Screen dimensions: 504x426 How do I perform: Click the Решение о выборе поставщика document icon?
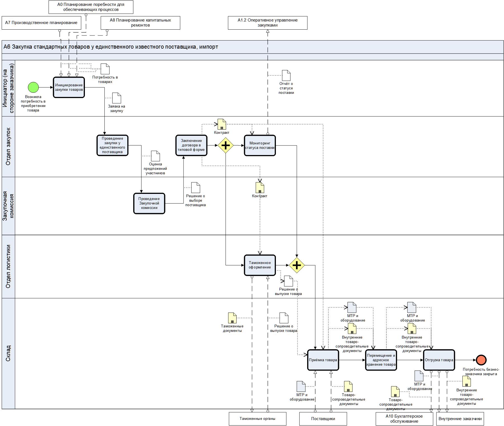pyautogui.click(x=196, y=188)
